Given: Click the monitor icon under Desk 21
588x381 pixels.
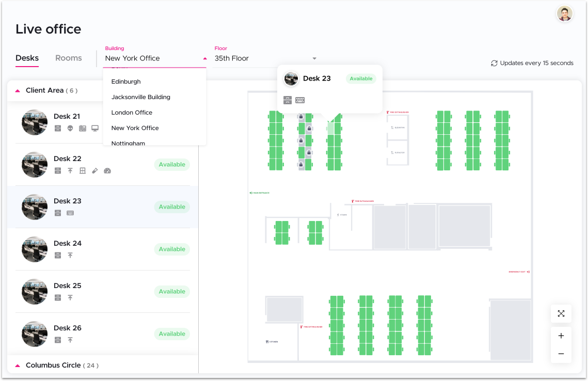Looking at the screenshot, I should [95, 128].
